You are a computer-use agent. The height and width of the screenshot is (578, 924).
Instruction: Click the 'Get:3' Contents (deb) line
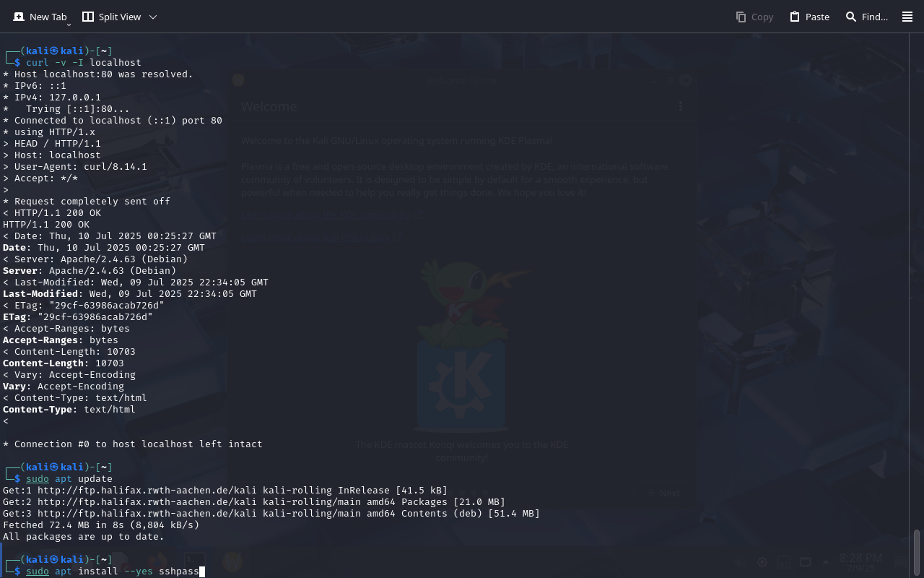[271, 514]
